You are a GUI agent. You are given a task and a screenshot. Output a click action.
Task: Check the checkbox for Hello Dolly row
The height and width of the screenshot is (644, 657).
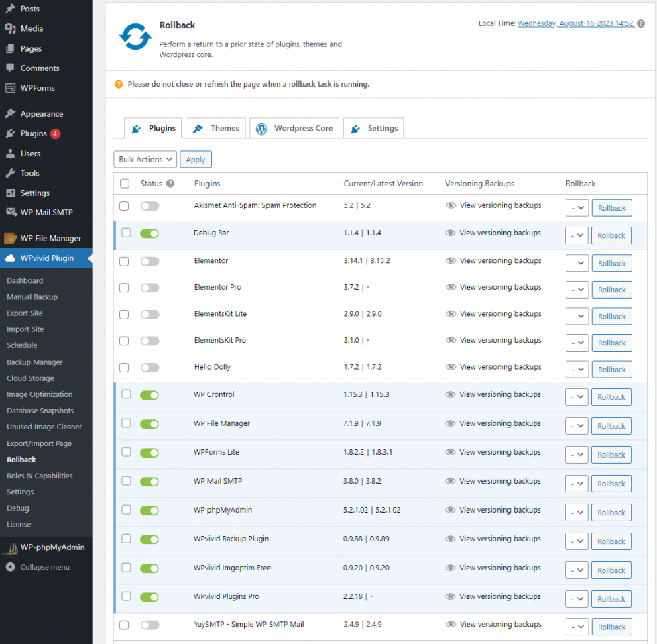[x=124, y=368]
